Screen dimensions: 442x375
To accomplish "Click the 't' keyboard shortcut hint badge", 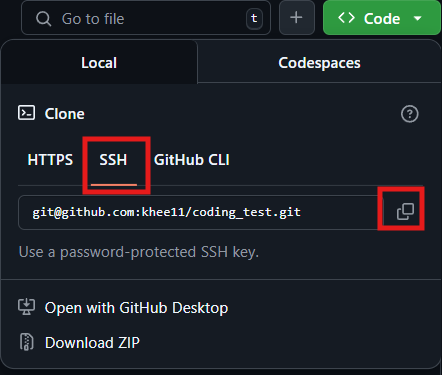I will [x=254, y=18].
